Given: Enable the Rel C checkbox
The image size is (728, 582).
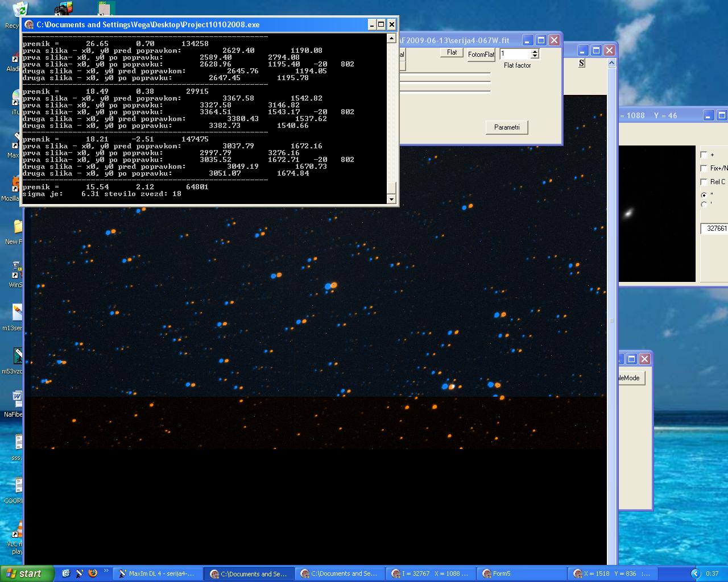Looking at the screenshot, I should pos(704,182).
